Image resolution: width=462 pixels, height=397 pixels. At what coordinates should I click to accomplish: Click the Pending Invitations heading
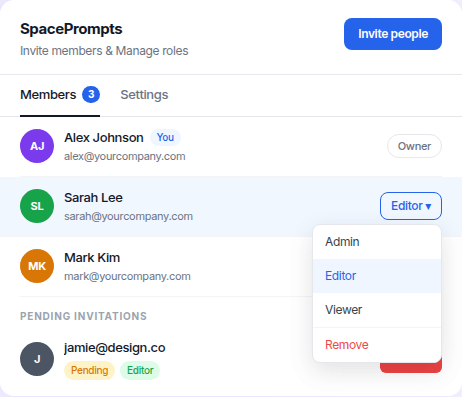click(x=83, y=316)
